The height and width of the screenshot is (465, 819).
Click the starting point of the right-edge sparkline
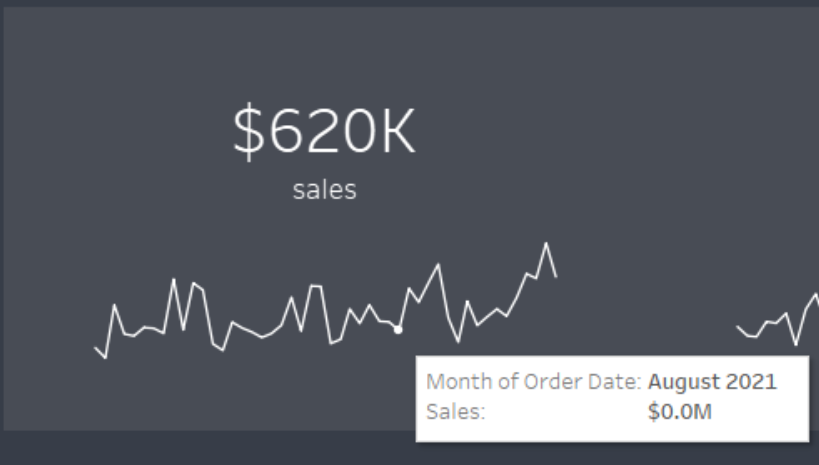click(x=738, y=327)
